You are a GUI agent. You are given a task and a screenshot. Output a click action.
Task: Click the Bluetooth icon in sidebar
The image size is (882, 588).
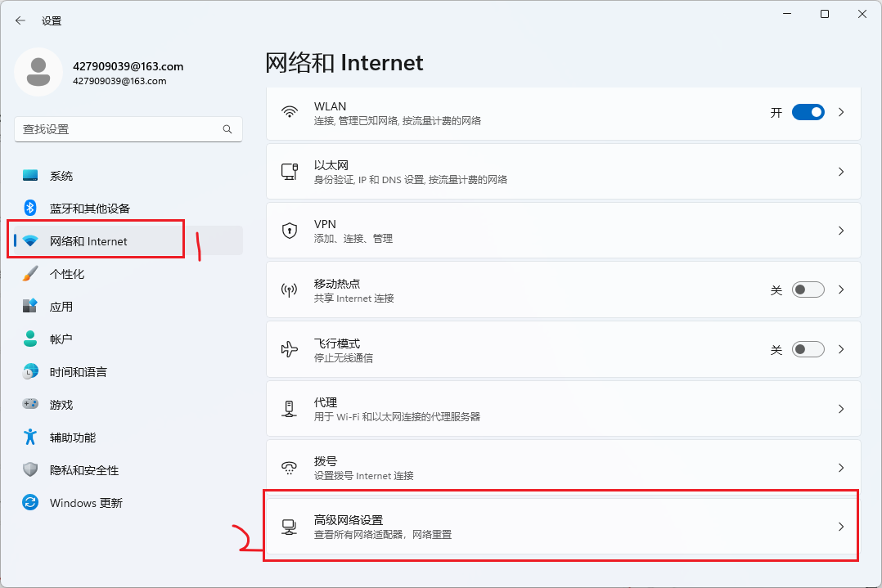coord(30,208)
